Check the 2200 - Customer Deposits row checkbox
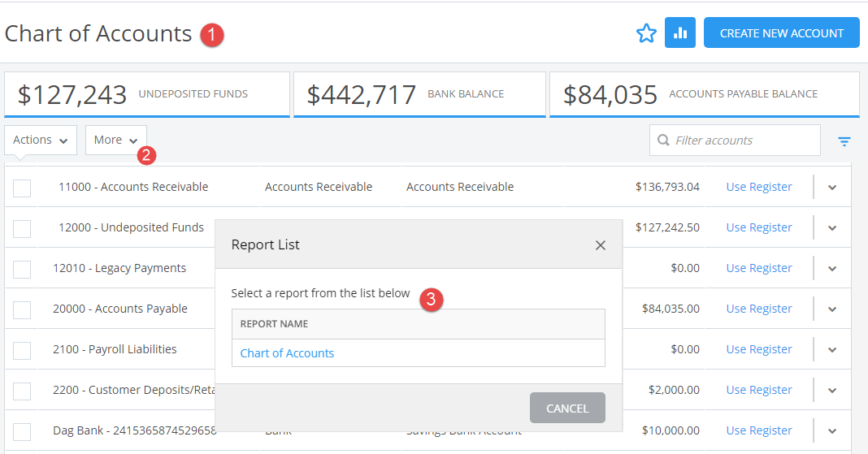This screenshot has height=454, width=868. click(x=22, y=391)
